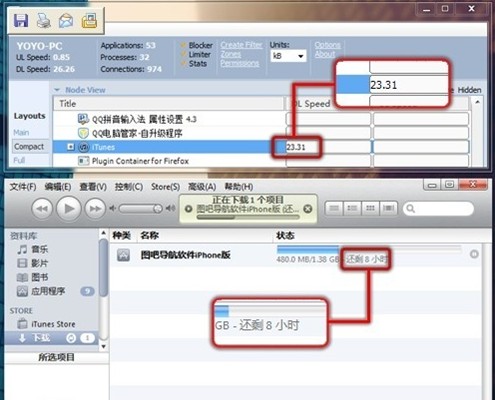Switch to list view button
The width and height of the screenshot is (495, 400).
[334, 208]
